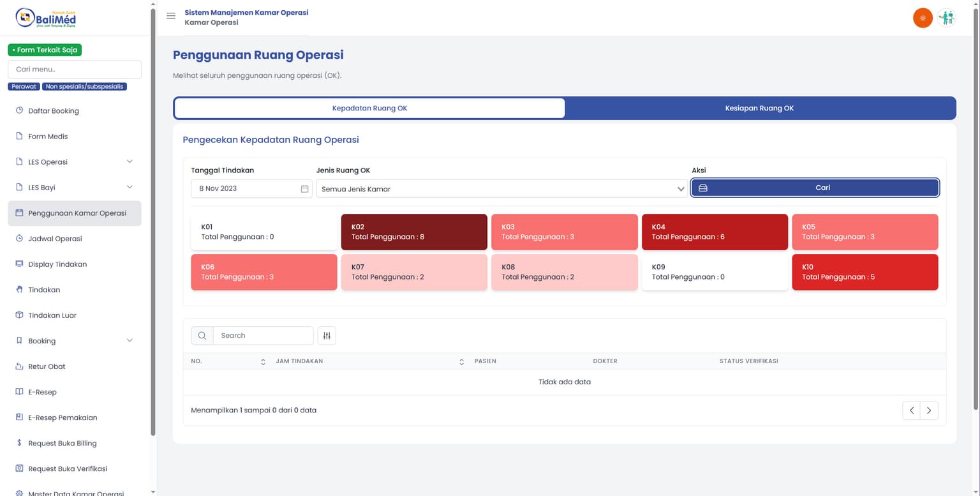Toggle the sidebar with the hamburger icon
Viewport: 980px width, 496px height.
tap(170, 16)
